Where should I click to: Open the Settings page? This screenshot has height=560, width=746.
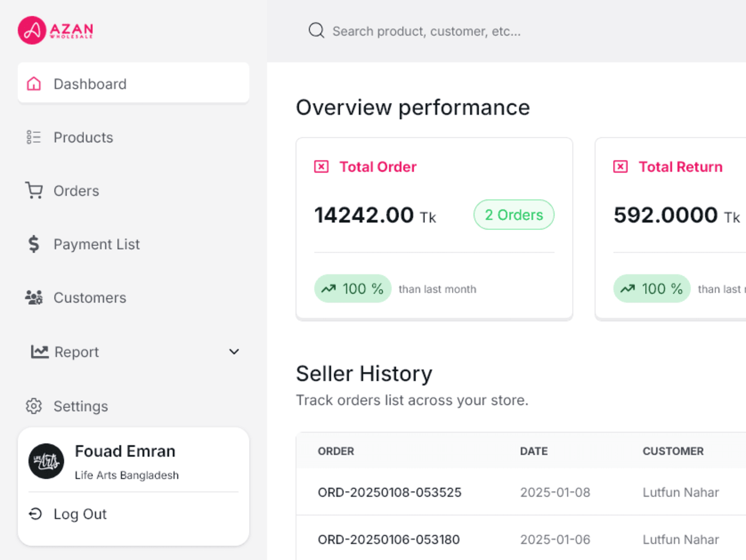tap(133, 406)
